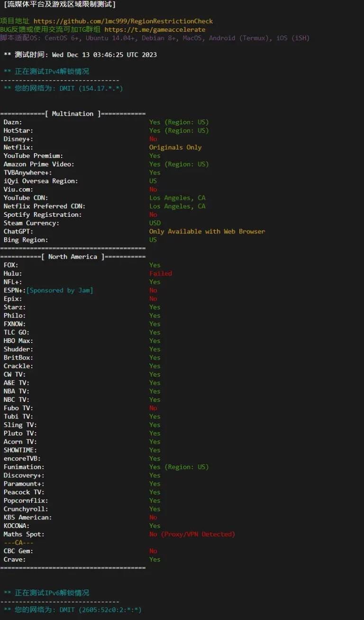
Task: Click the Dazn label
Action: [x=13, y=122]
